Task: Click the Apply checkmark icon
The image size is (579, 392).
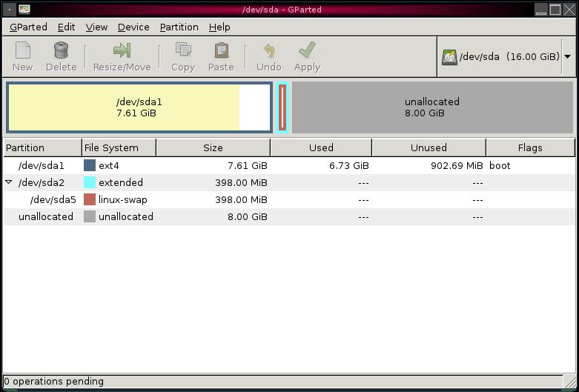Action: [307, 50]
